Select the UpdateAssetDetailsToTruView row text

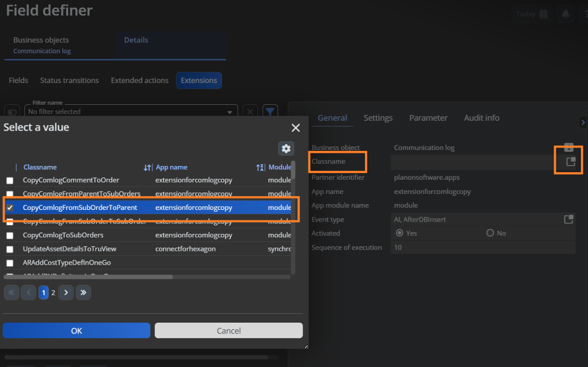70,249
